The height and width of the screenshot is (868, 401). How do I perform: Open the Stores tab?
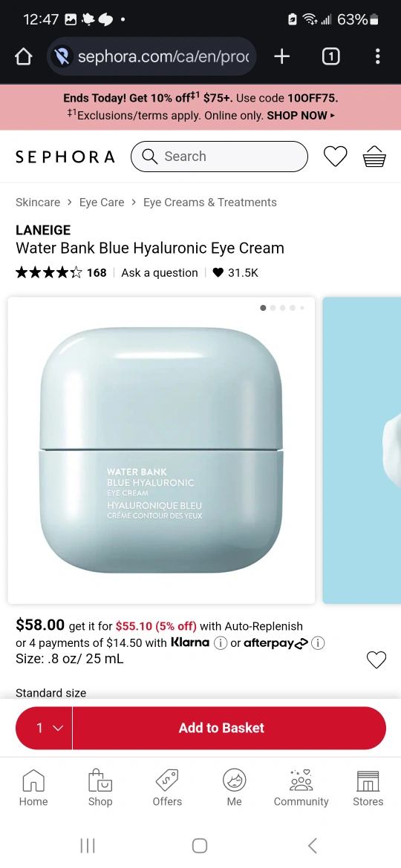click(368, 788)
